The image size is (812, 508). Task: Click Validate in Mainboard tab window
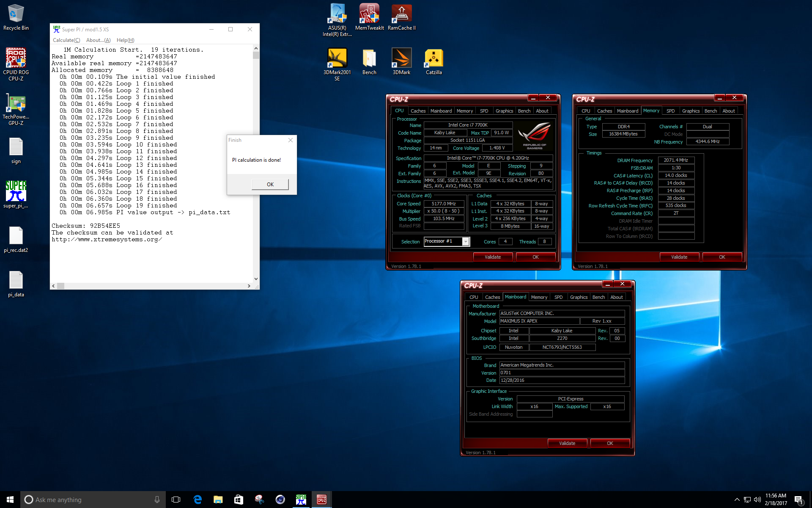pyautogui.click(x=567, y=443)
